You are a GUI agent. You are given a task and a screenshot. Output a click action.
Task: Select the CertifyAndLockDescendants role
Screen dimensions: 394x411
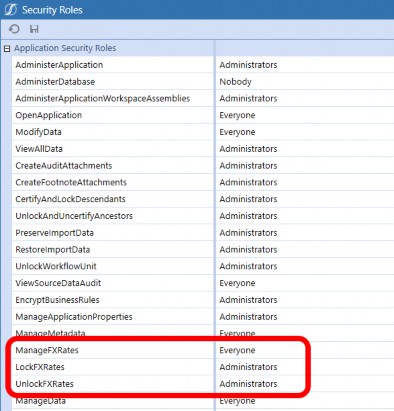[x=70, y=199]
